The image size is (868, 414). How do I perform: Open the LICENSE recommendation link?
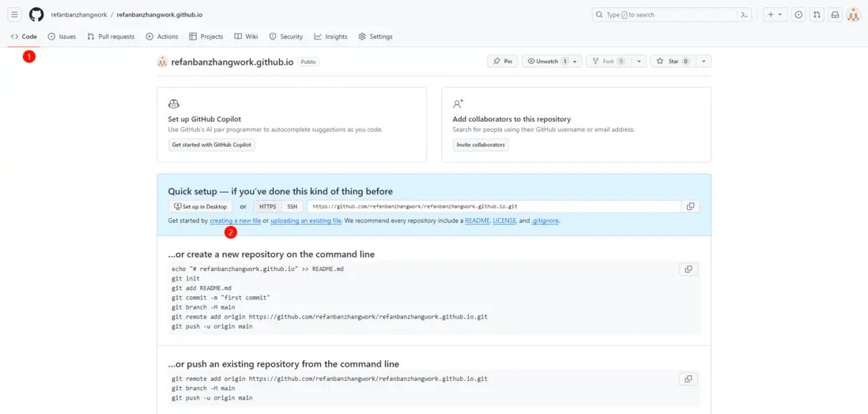505,220
